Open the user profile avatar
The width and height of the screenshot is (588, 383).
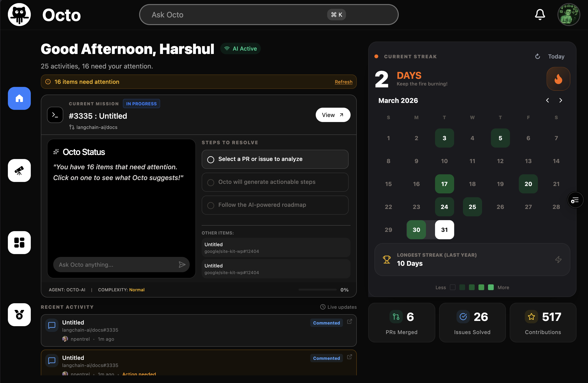568,15
